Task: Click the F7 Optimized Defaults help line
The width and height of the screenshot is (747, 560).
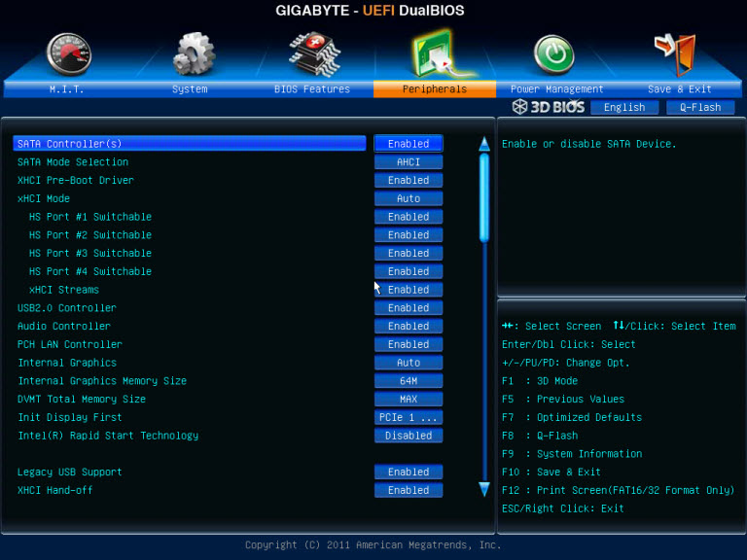Action: [572, 417]
